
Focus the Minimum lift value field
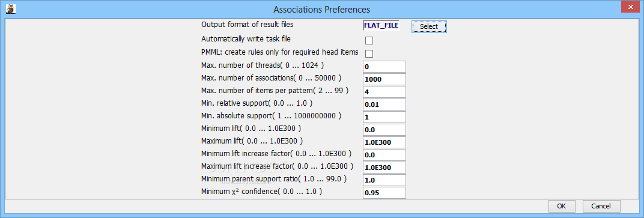(384, 130)
